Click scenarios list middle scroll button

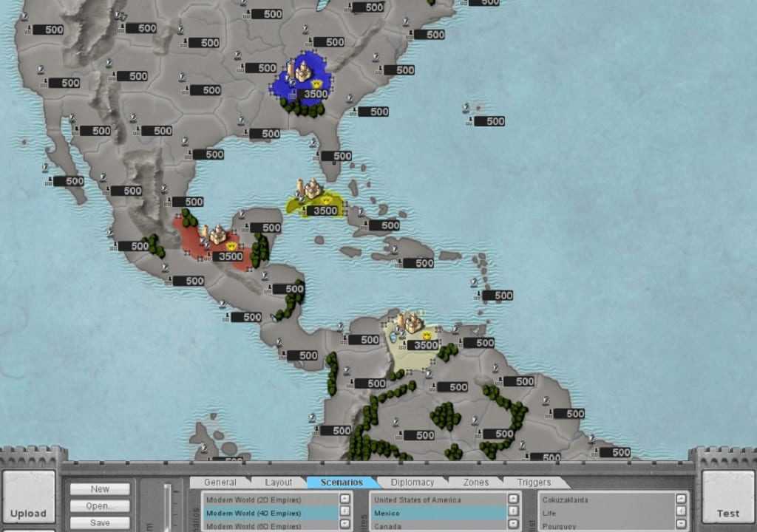[345, 511]
